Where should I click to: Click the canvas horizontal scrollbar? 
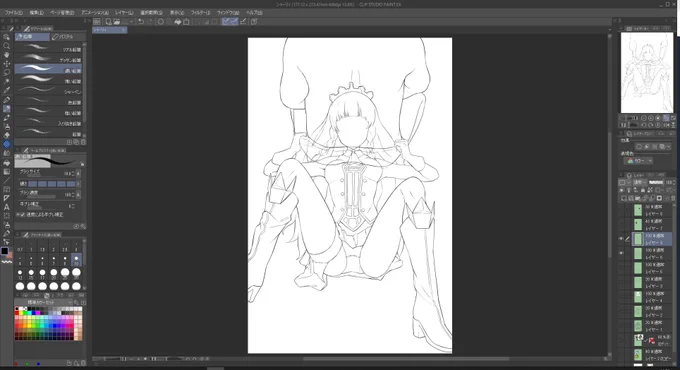(405, 359)
